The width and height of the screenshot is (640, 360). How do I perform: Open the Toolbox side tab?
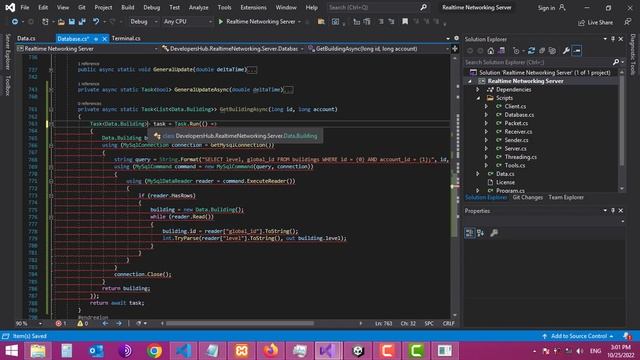pos(7,85)
